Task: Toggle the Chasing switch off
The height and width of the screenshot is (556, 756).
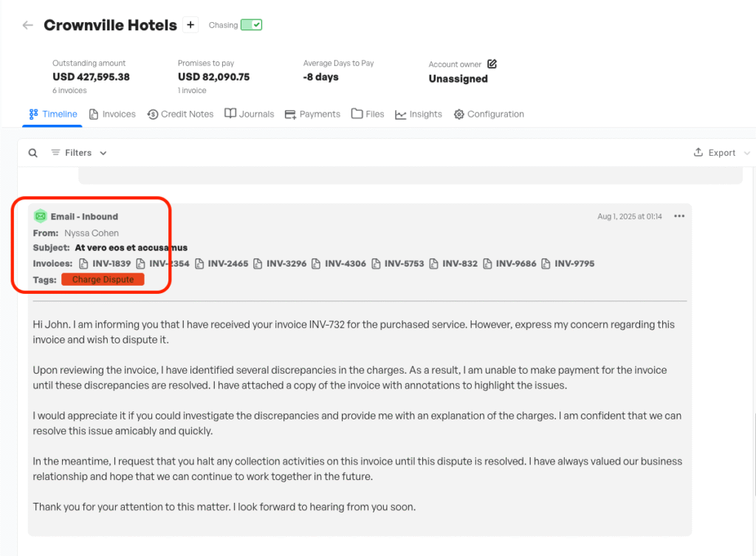Action: tap(252, 25)
